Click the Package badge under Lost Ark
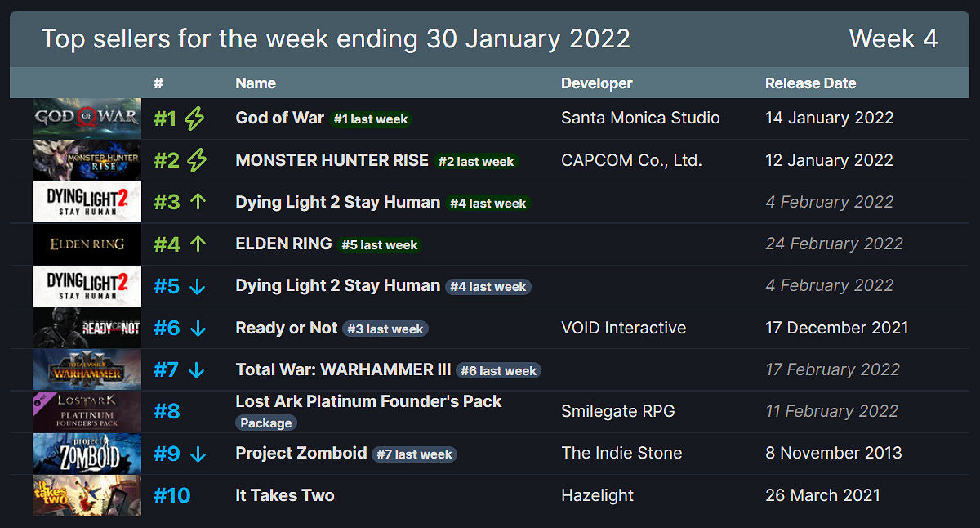This screenshot has width=980, height=528. coord(265,423)
